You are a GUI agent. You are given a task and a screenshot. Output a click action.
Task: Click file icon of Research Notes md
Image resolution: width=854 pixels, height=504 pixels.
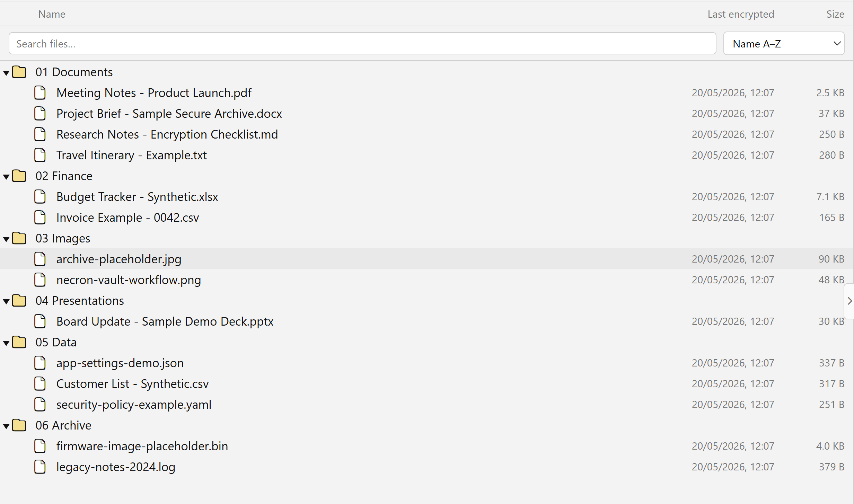point(40,134)
